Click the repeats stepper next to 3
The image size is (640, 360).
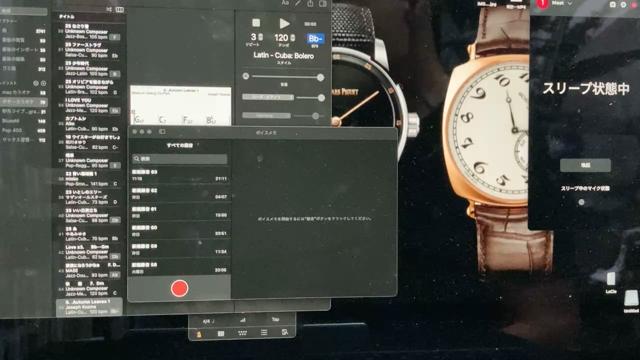pyautogui.click(x=260, y=38)
